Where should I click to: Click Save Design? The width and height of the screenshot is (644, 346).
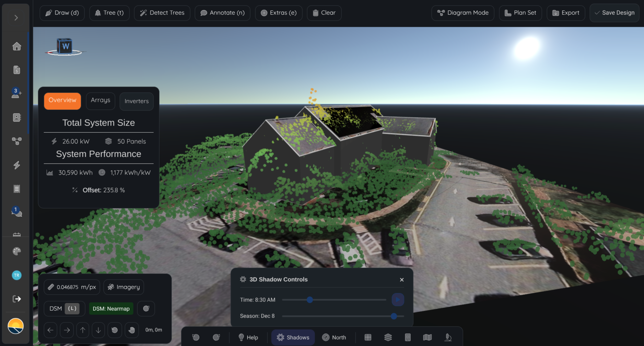[x=614, y=13]
